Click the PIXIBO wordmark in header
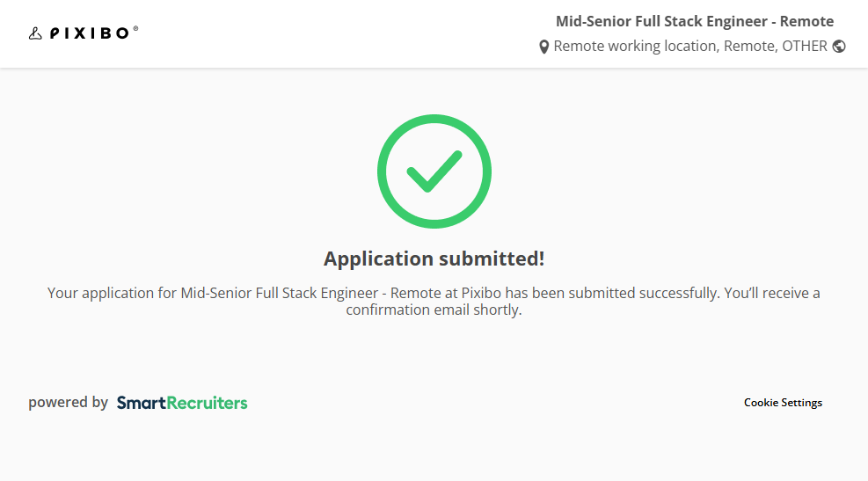This screenshot has width=868, height=481. click(90, 33)
